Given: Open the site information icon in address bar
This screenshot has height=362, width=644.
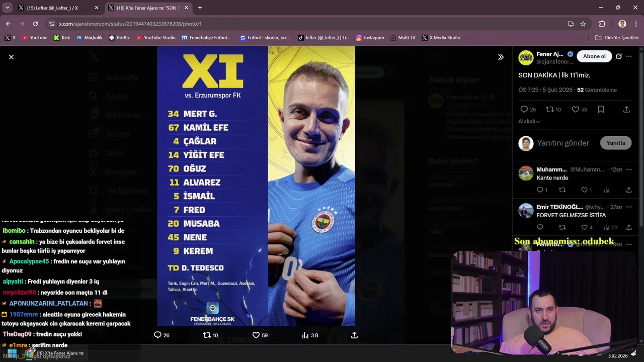Looking at the screenshot, I should 51,24.
